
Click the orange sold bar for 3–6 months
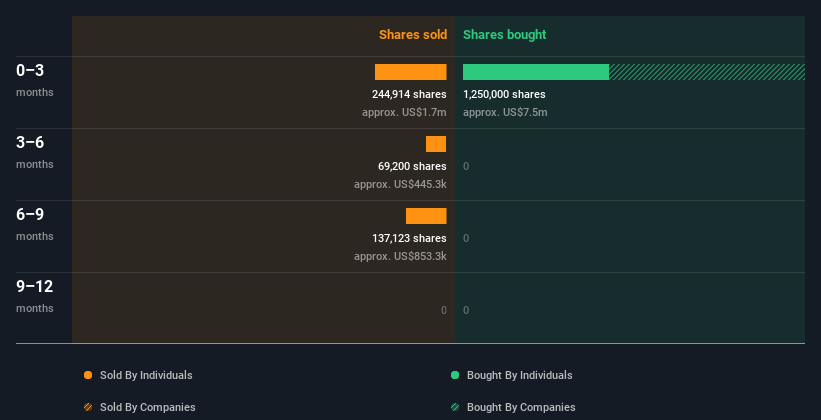436,144
